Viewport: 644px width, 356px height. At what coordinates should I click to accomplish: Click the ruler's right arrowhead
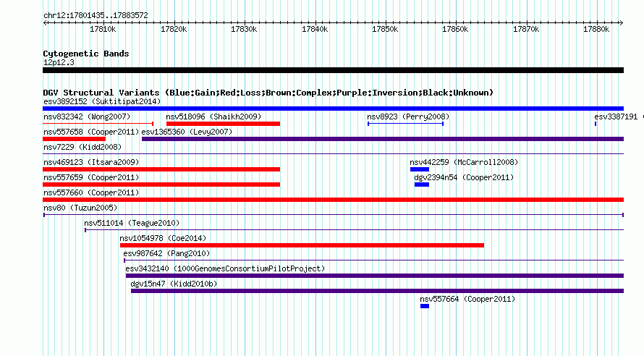pyautogui.click(x=622, y=23)
